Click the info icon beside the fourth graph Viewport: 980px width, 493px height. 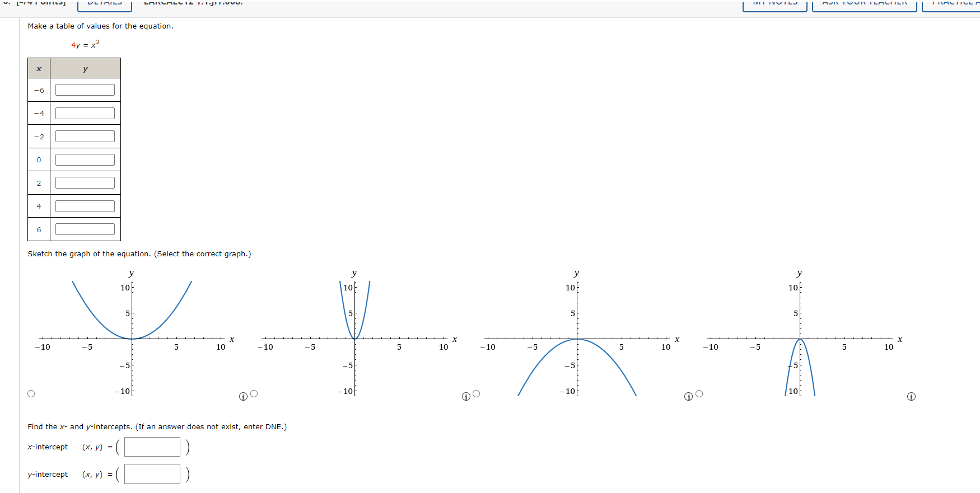point(911,396)
